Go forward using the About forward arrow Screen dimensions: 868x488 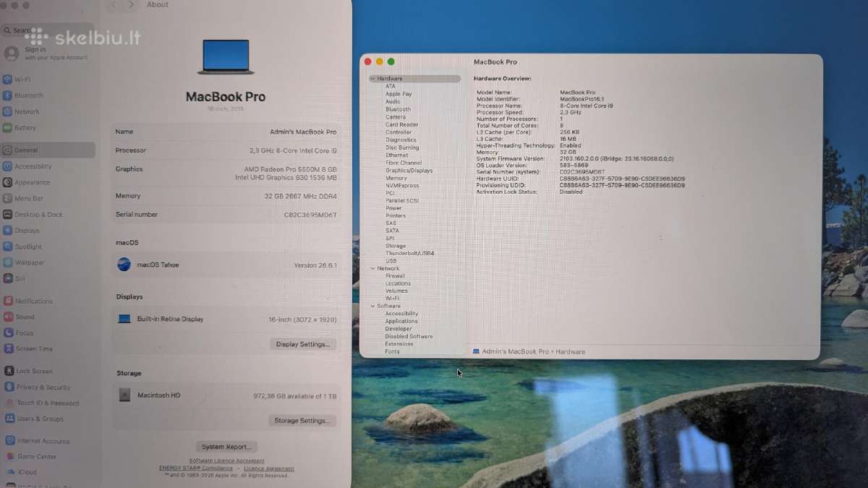131,4
